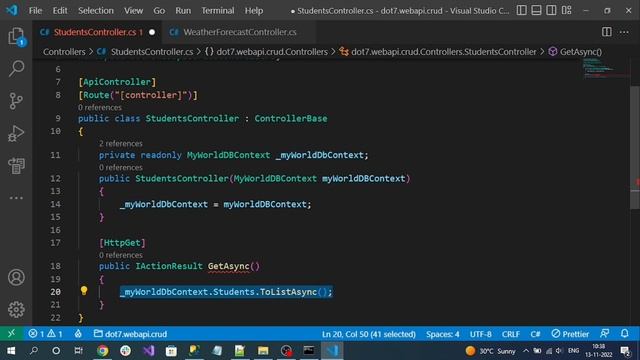Open File Explorer from the taskbar

tap(263, 351)
